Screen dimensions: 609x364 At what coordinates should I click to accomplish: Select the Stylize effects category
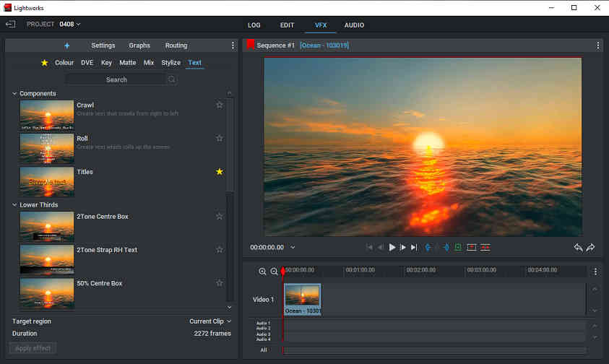tap(170, 63)
